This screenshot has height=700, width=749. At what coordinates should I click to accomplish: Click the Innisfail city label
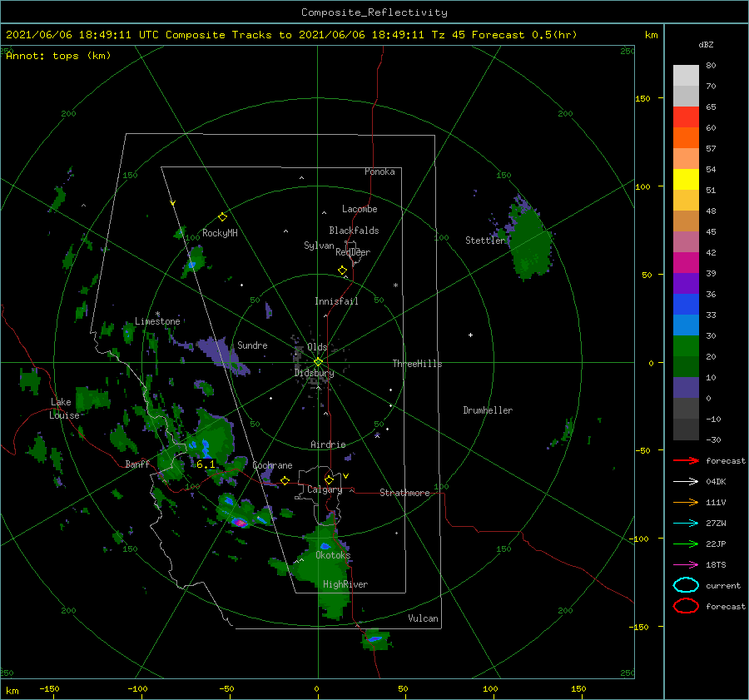tap(336, 301)
